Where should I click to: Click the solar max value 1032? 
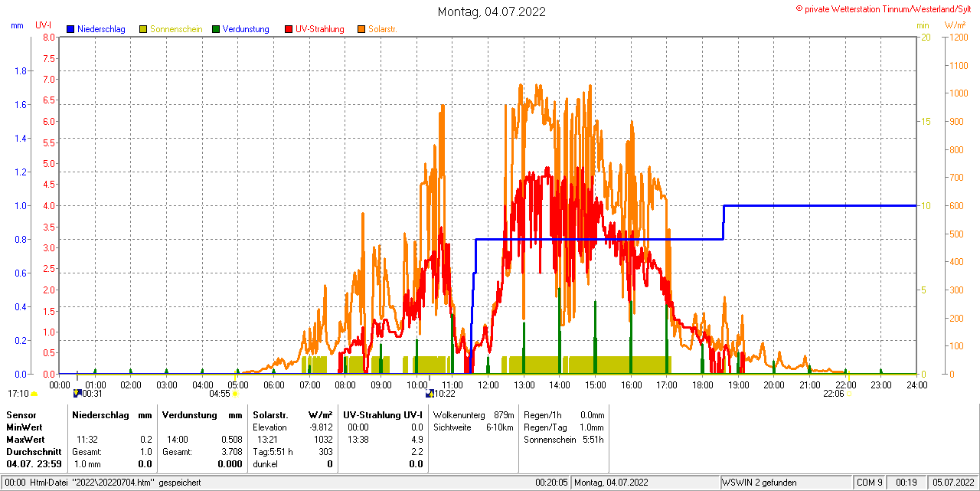[x=323, y=440]
